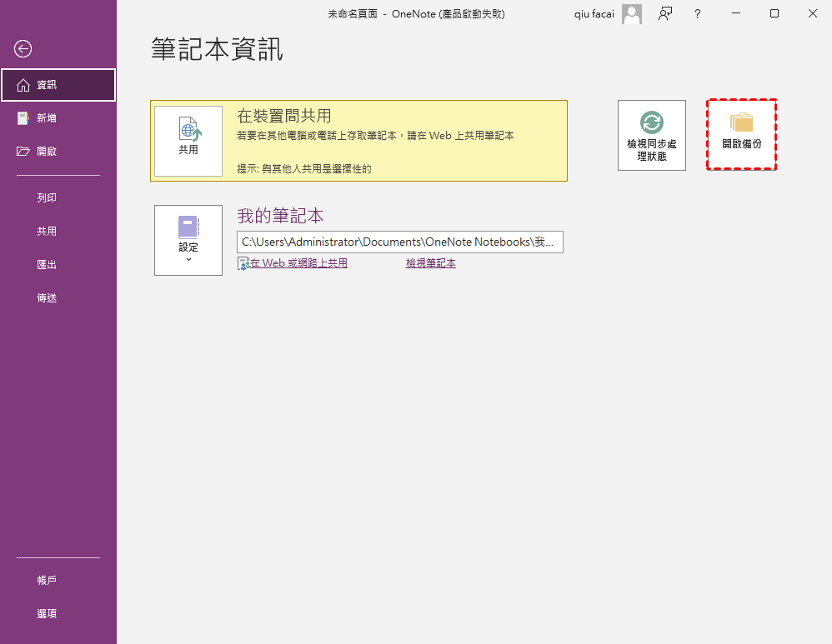832x644 pixels.
Task: Expand the 設定 notebook settings dropdown
Action: tap(188, 240)
